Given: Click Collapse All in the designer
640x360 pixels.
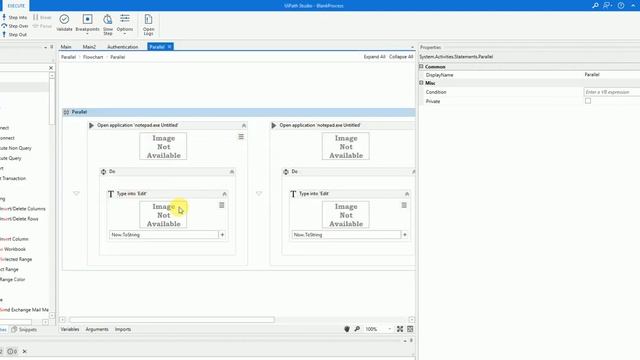Looking at the screenshot, I should (x=401, y=57).
